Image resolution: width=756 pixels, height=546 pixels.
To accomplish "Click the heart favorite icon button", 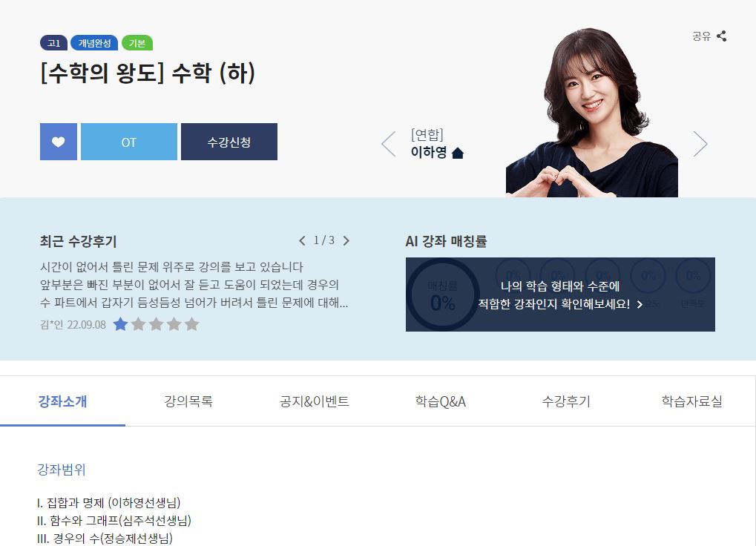I will (x=59, y=142).
